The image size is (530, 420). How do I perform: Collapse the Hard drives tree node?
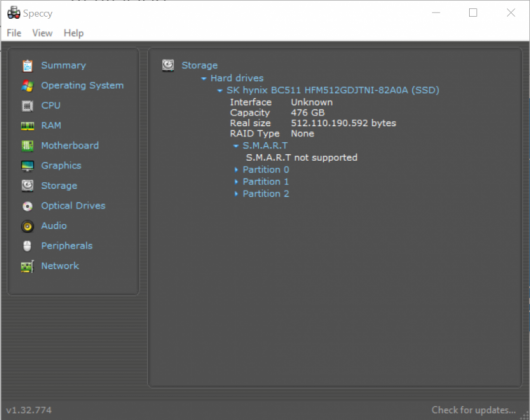pyautogui.click(x=203, y=79)
